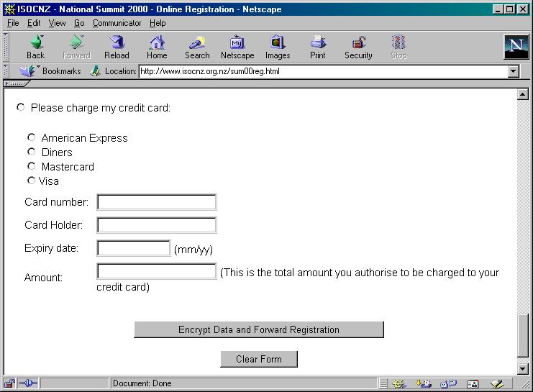Image resolution: width=533 pixels, height=392 pixels.
Task: Open the Bookmarks dropdown menu
Action: 52,71
